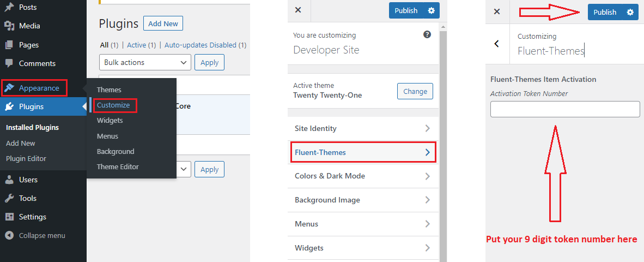Click the Appearance paintbrush icon

tap(9, 88)
